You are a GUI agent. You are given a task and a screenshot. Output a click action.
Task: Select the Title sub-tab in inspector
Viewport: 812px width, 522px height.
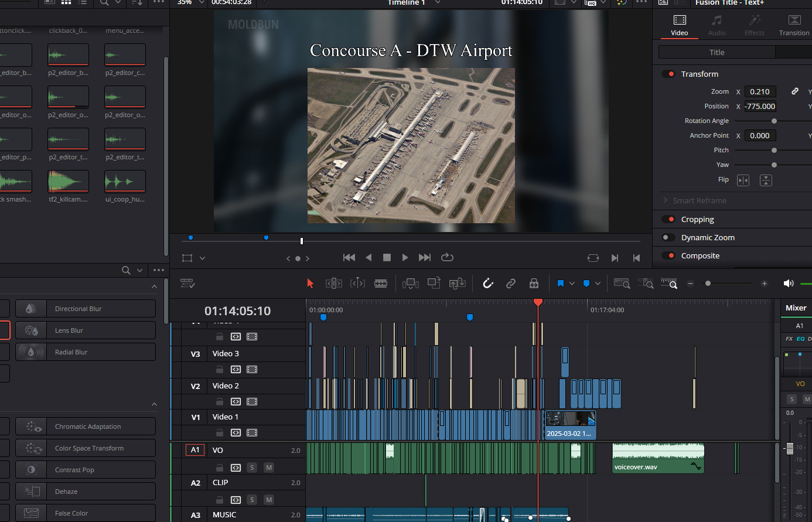click(x=717, y=52)
